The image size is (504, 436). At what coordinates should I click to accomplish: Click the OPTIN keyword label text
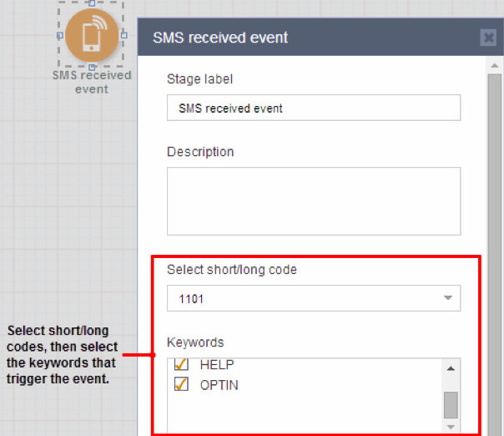(218, 385)
